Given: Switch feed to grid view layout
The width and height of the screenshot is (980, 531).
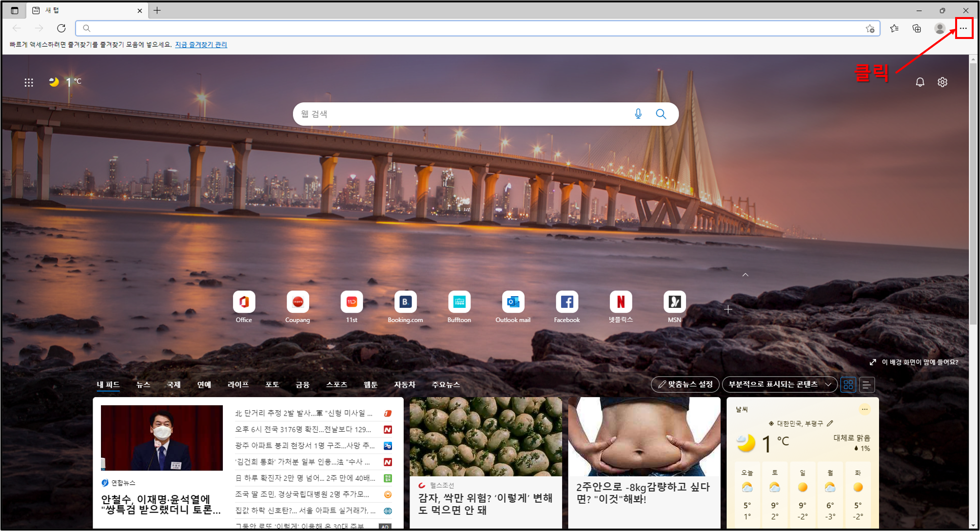Looking at the screenshot, I should (x=848, y=385).
